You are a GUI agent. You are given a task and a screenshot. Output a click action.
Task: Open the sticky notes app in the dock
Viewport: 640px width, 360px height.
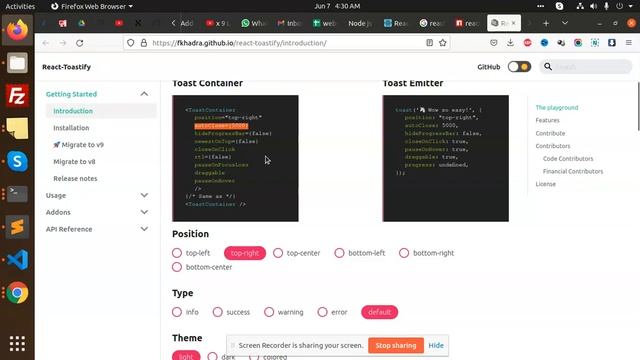17,129
